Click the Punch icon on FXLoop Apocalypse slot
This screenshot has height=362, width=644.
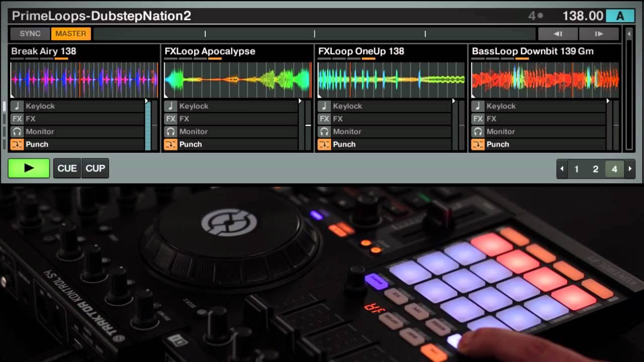click(171, 144)
